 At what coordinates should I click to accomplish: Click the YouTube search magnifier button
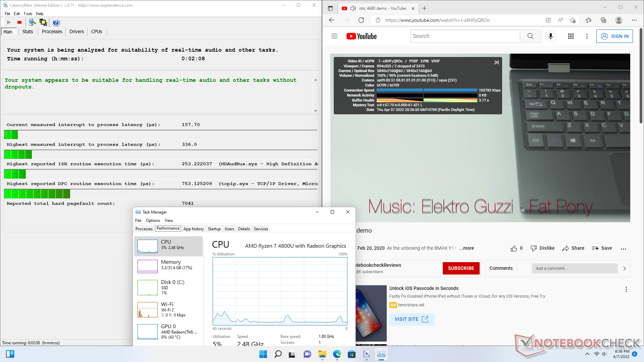[530, 36]
